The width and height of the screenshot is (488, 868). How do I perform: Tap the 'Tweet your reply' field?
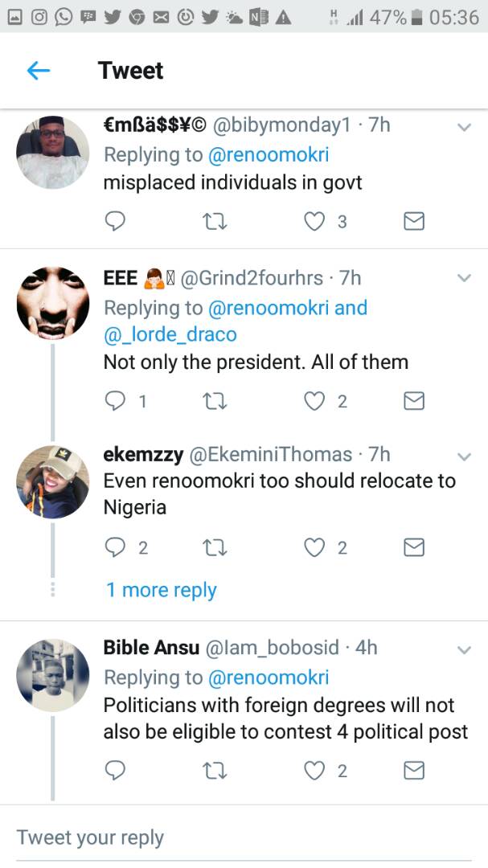pyautogui.click(x=241, y=837)
